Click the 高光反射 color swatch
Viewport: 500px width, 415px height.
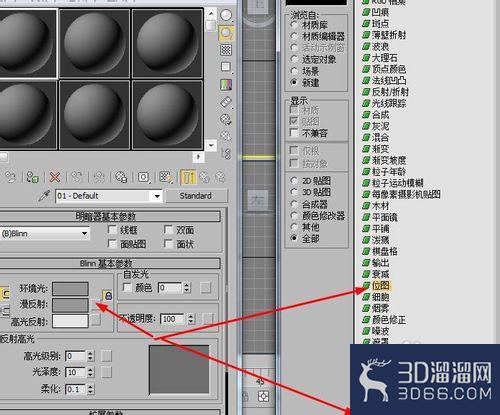[x=70, y=321]
